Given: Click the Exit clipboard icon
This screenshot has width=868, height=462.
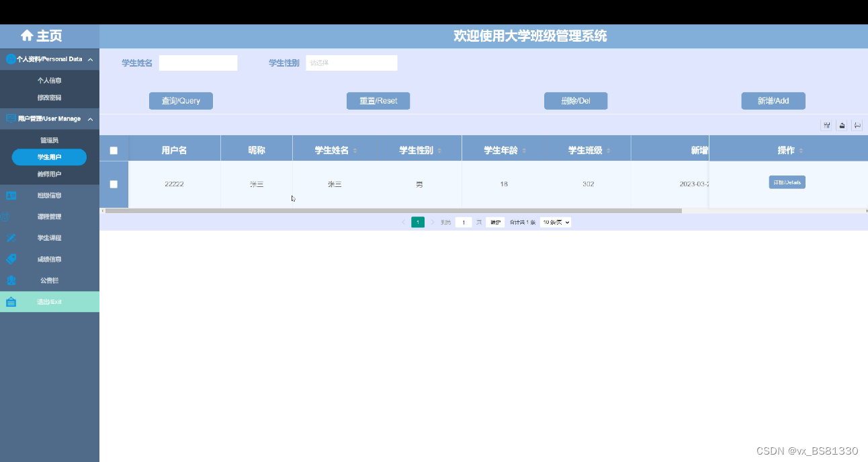Looking at the screenshot, I should coord(11,302).
